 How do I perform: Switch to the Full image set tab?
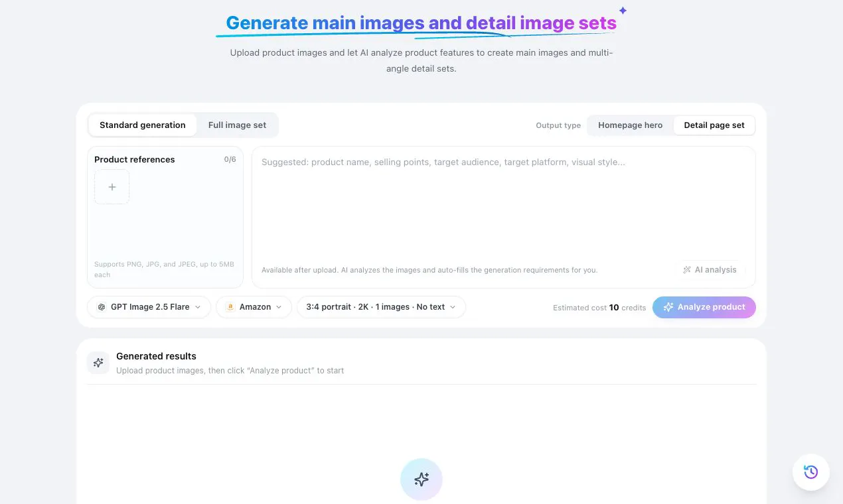tap(237, 125)
